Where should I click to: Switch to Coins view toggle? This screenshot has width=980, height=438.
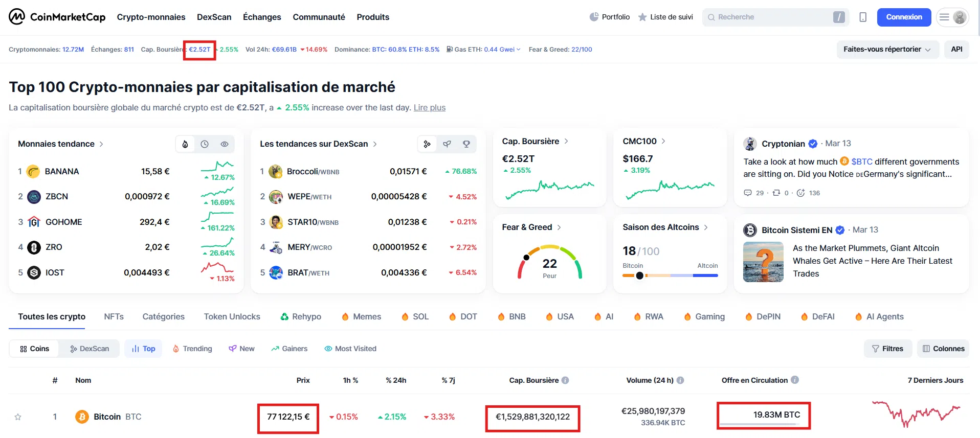34,349
